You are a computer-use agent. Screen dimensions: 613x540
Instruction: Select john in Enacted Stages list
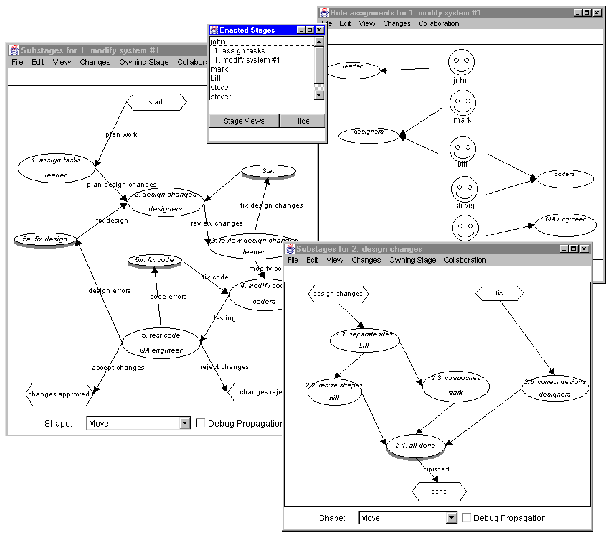(x=219, y=42)
